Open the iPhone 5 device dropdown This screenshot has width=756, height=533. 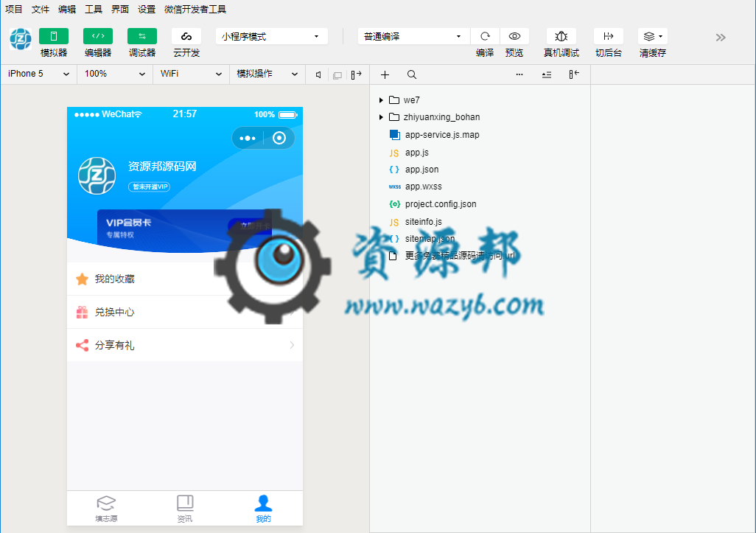coord(38,74)
